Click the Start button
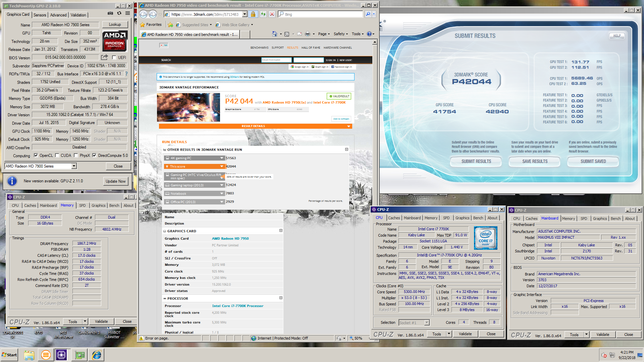The height and width of the screenshot is (362, 644). [9, 355]
